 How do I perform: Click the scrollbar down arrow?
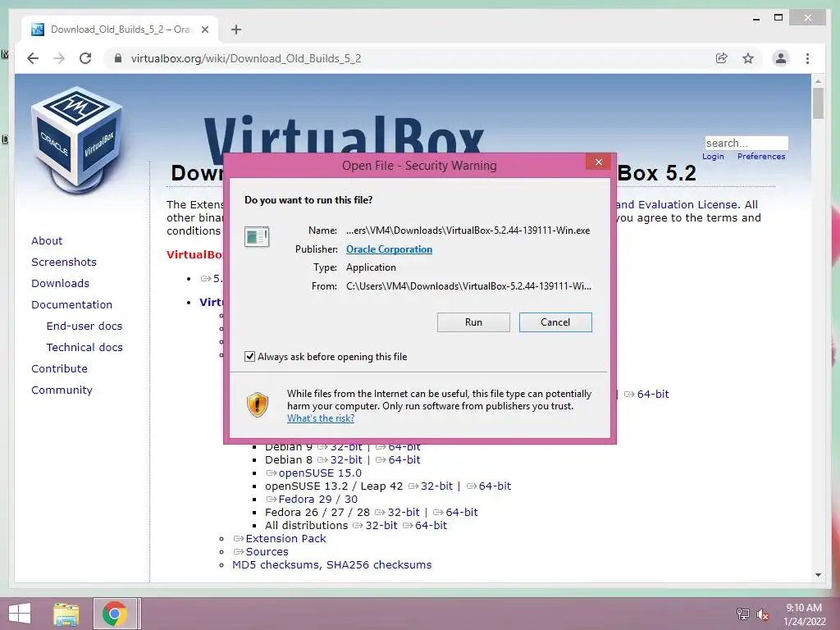818,575
